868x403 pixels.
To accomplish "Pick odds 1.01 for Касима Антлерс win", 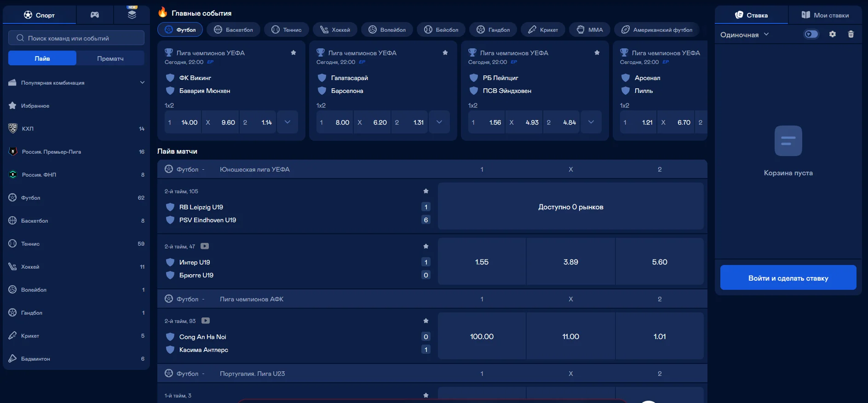I will tap(660, 336).
